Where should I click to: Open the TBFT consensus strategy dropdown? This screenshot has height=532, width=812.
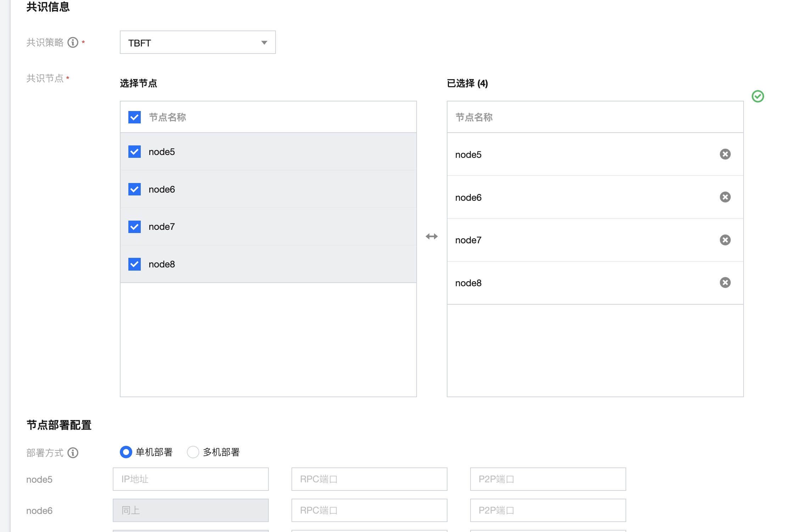tap(197, 43)
